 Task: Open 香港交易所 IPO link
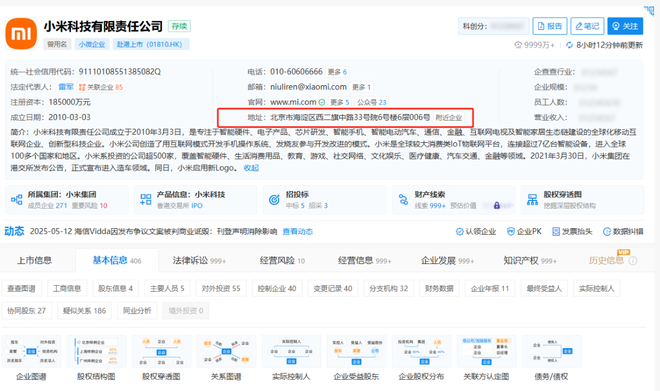coord(180,206)
